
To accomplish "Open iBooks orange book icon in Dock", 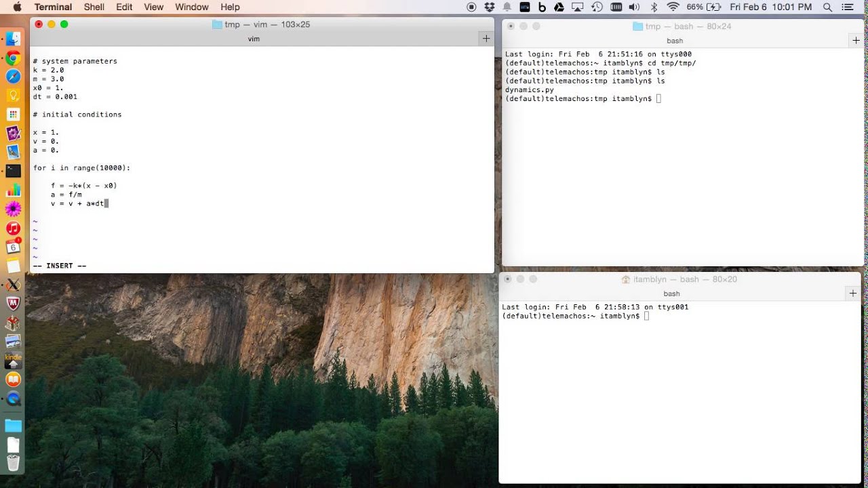I will pyautogui.click(x=13, y=380).
